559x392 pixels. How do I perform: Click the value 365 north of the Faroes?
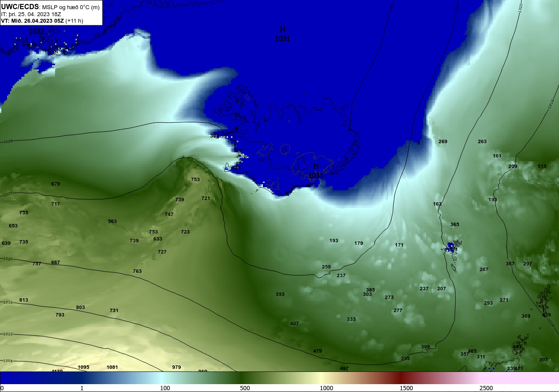[455, 224]
